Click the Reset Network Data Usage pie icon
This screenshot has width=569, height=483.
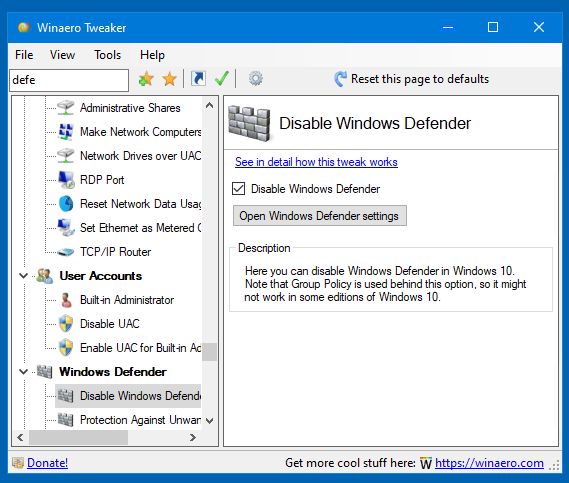coord(66,204)
